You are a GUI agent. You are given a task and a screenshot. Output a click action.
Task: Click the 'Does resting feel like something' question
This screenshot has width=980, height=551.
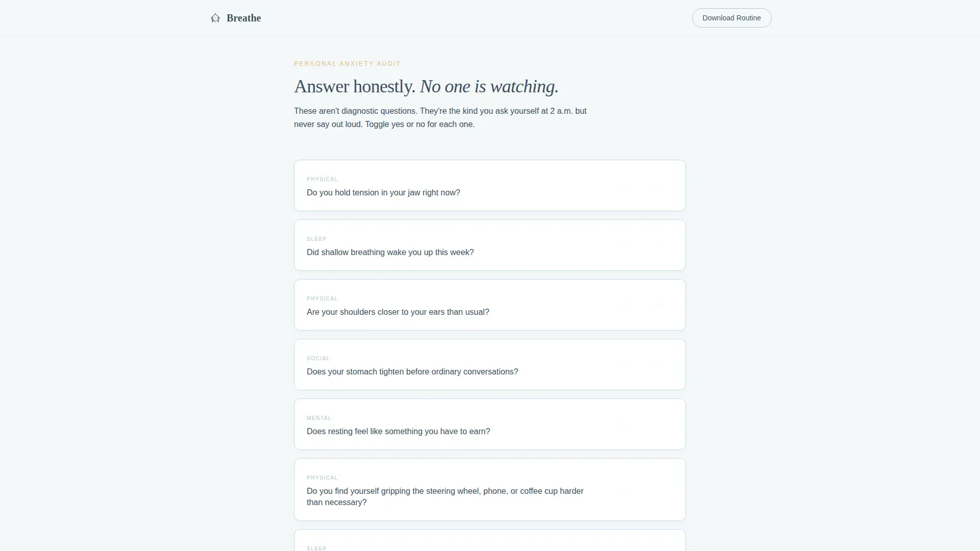pyautogui.click(x=398, y=432)
